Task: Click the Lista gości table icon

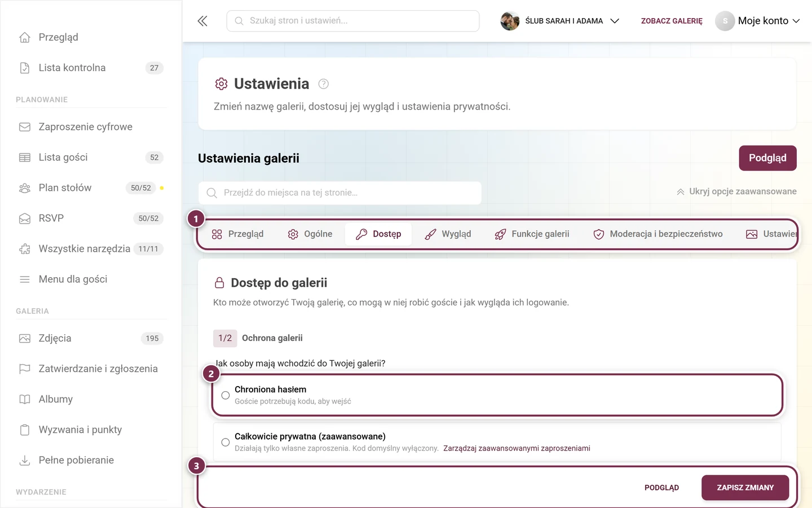Action: pyautogui.click(x=25, y=157)
